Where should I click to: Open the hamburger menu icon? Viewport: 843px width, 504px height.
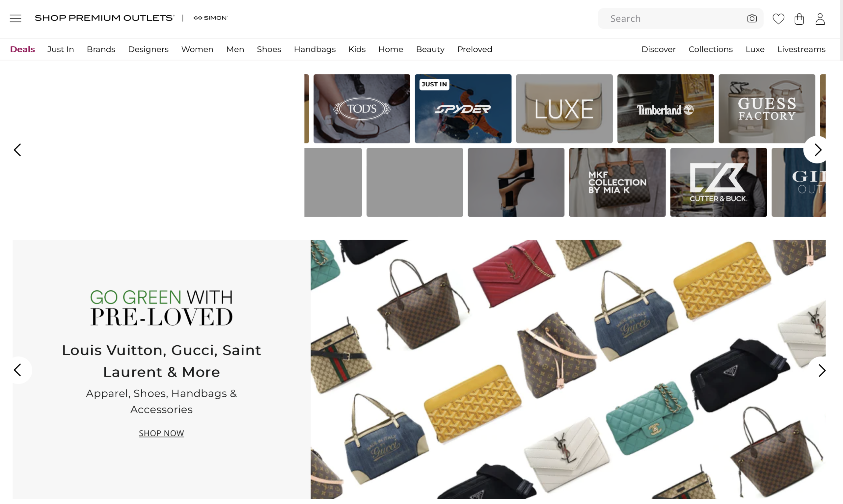15,18
